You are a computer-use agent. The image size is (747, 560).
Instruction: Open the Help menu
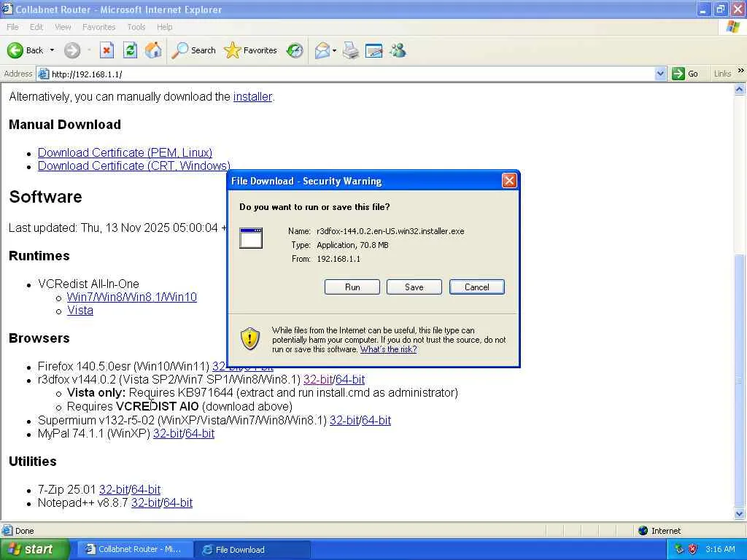tap(164, 27)
